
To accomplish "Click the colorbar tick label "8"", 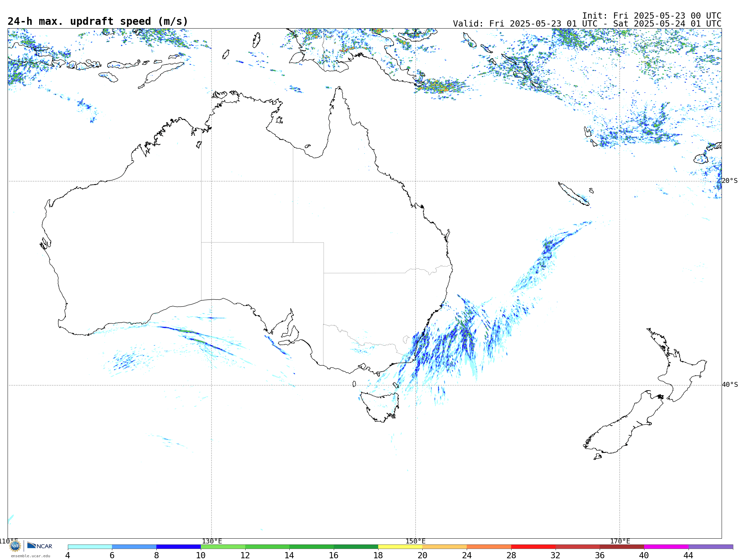I will click(x=156, y=555).
